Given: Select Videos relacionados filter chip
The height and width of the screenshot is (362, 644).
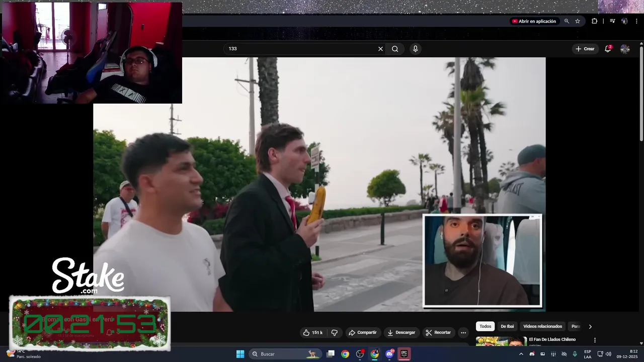Looking at the screenshot, I should click(x=542, y=326).
